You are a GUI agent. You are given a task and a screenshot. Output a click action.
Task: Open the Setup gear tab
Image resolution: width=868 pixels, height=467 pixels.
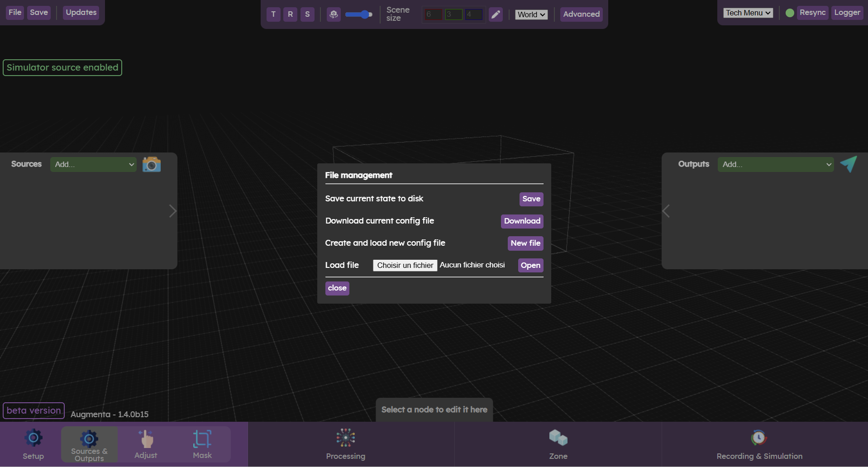tap(33, 444)
